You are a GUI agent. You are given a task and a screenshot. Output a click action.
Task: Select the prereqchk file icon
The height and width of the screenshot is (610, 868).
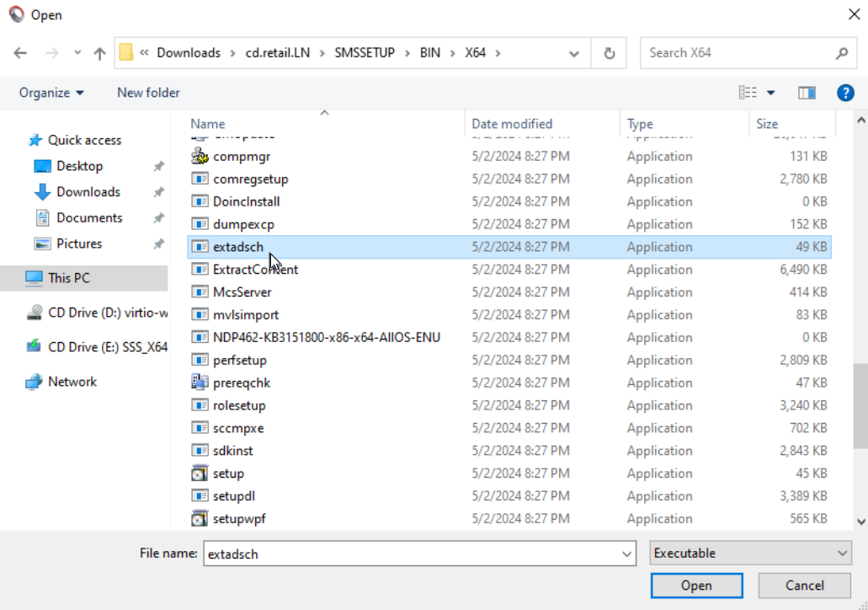point(200,383)
